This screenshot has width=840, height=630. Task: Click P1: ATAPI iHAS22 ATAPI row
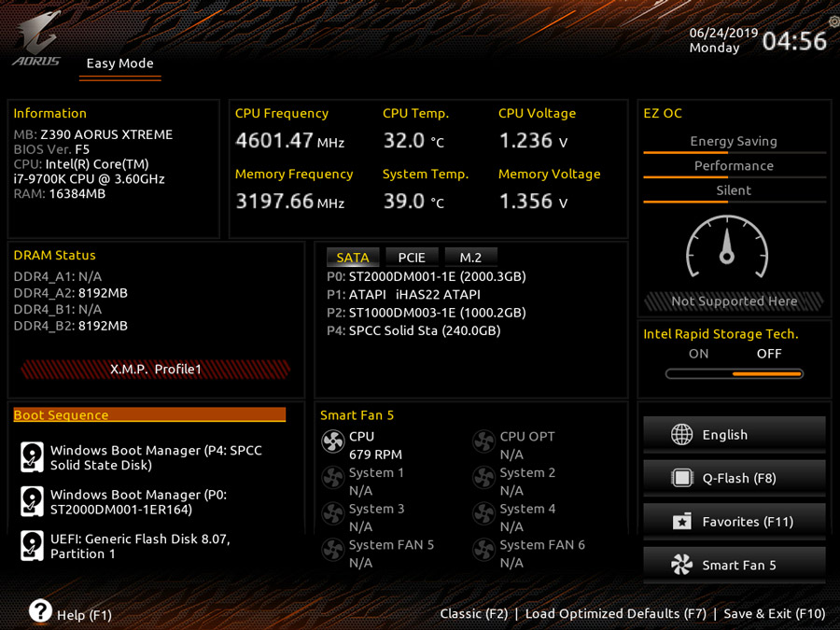[x=403, y=295]
